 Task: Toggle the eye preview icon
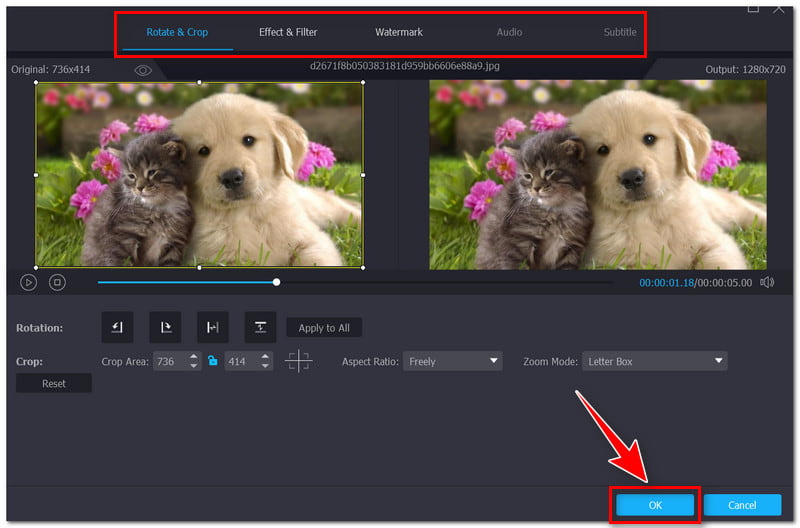pos(143,70)
